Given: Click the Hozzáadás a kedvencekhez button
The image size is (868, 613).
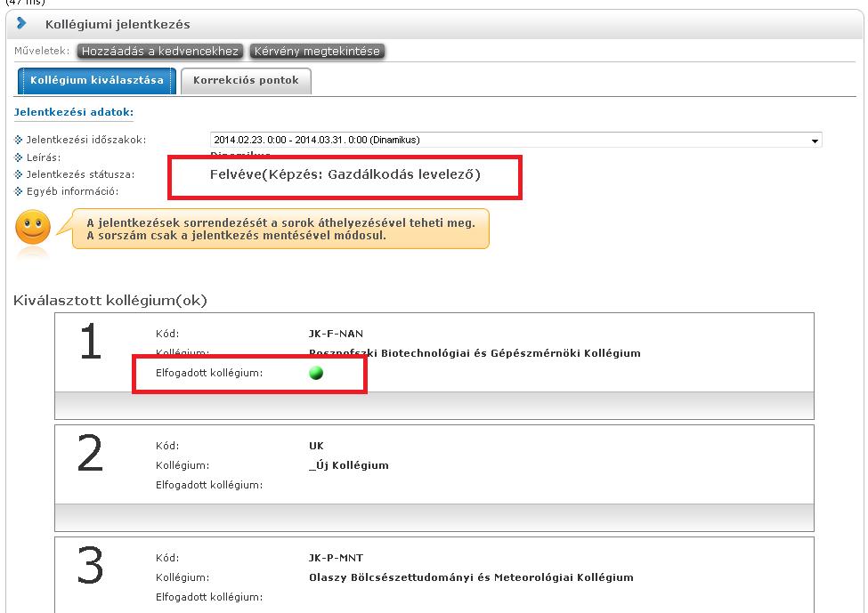Looking at the screenshot, I should [160, 52].
